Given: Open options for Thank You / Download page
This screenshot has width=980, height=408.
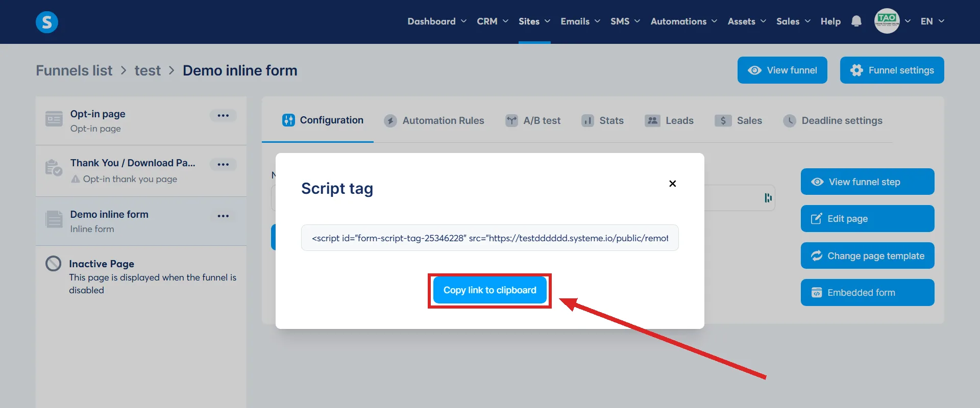Looking at the screenshot, I should pos(223,165).
